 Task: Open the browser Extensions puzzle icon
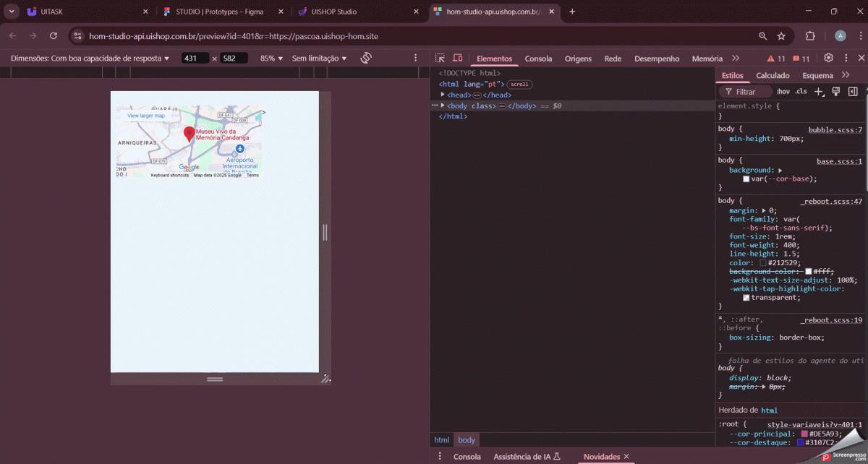(x=810, y=35)
